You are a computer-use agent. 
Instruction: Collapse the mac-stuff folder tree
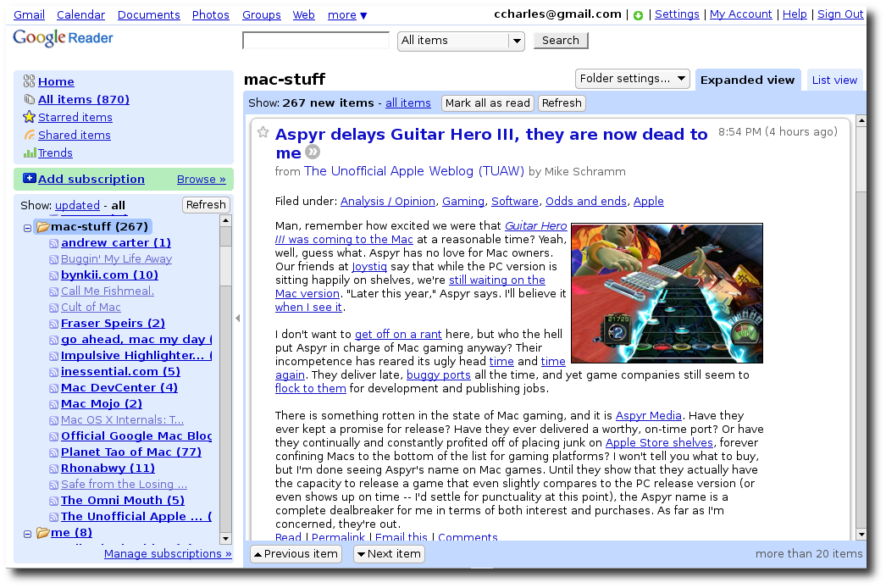click(x=27, y=228)
